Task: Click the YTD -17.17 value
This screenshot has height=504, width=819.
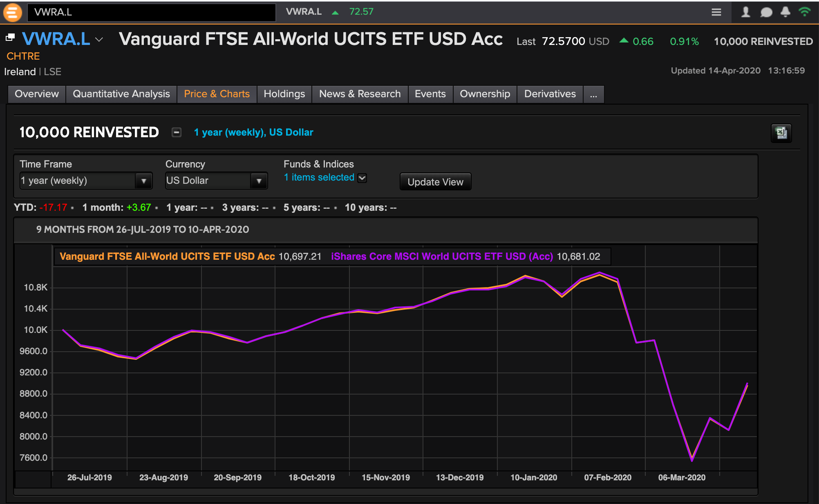Action: [x=53, y=207]
